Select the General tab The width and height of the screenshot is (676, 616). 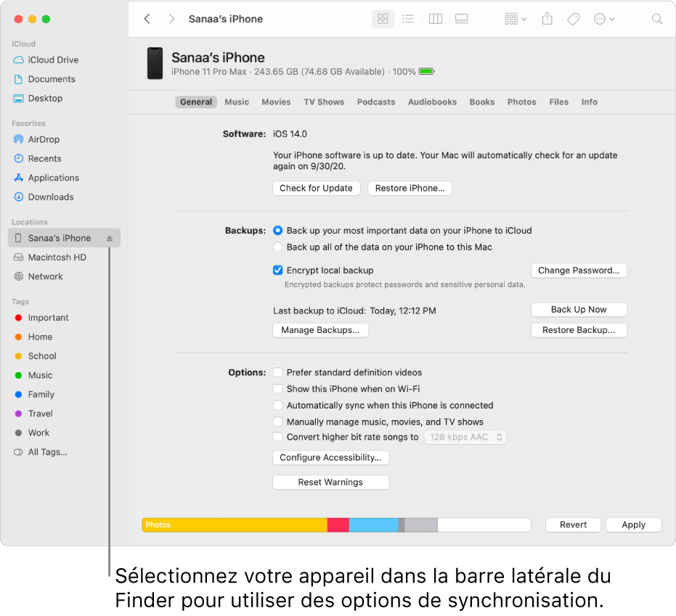[x=196, y=102]
